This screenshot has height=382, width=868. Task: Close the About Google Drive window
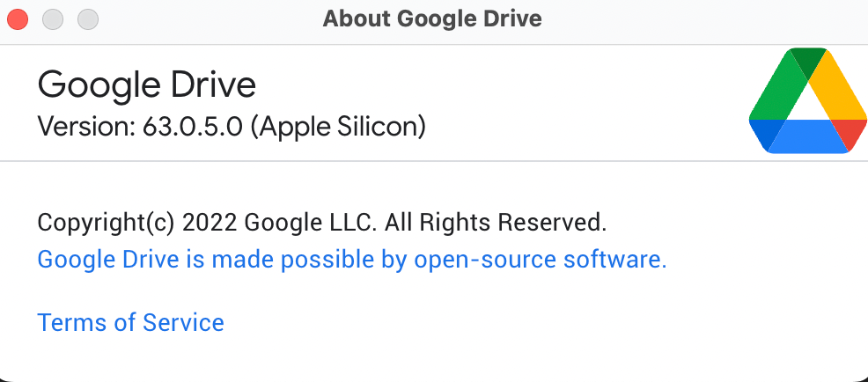click(18, 20)
